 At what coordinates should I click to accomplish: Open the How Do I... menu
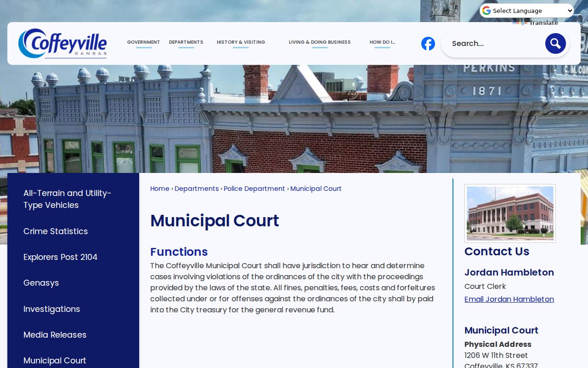coord(382,42)
